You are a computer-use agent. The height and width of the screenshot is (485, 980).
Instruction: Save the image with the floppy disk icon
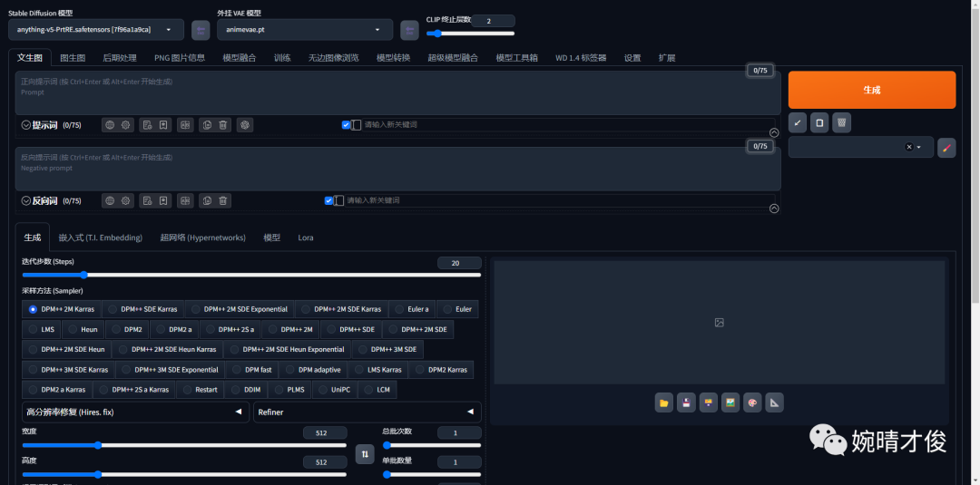pyautogui.click(x=686, y=403)
